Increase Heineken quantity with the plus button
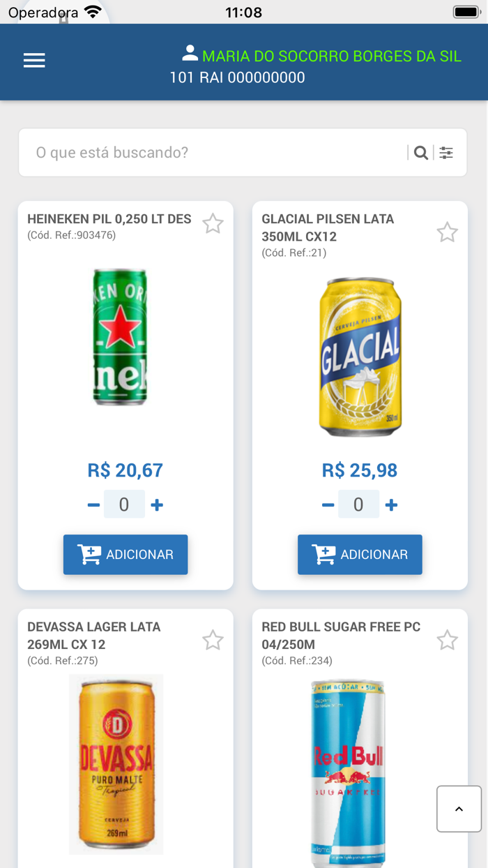The width and height of the screenshot is (488, 868). [x=157, y=504]
